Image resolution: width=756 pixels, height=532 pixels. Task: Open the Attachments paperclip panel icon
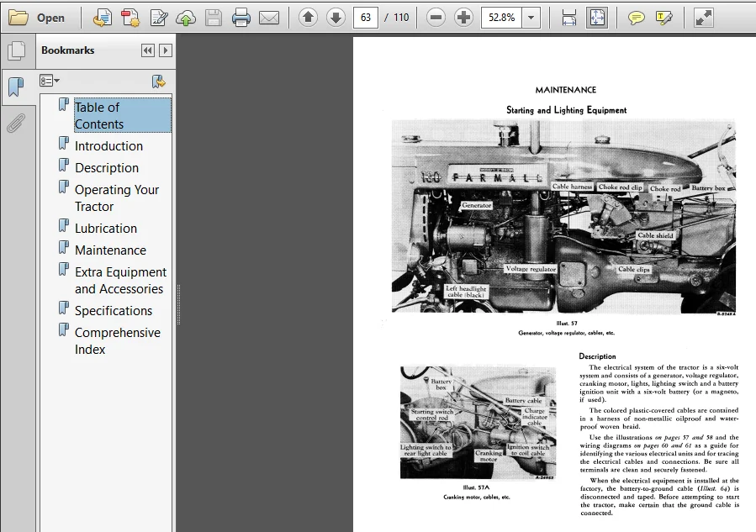[16, 123]
